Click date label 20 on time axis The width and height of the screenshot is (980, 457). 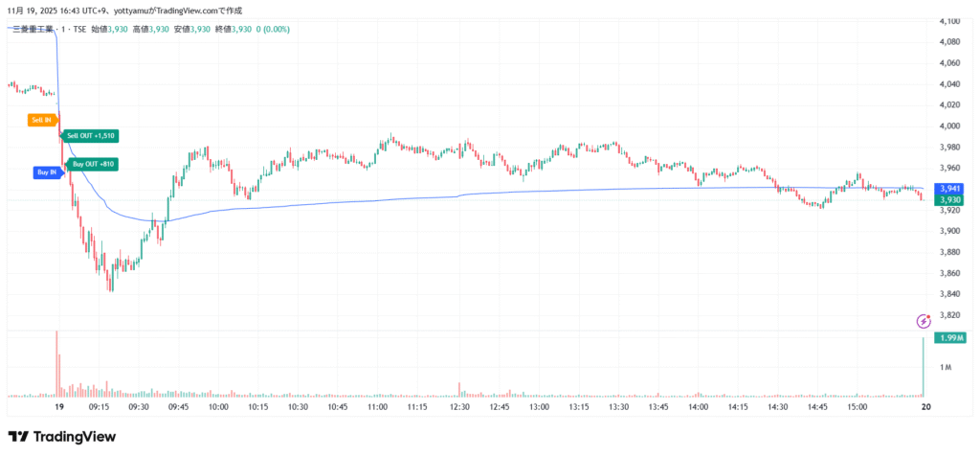(925, 407)
